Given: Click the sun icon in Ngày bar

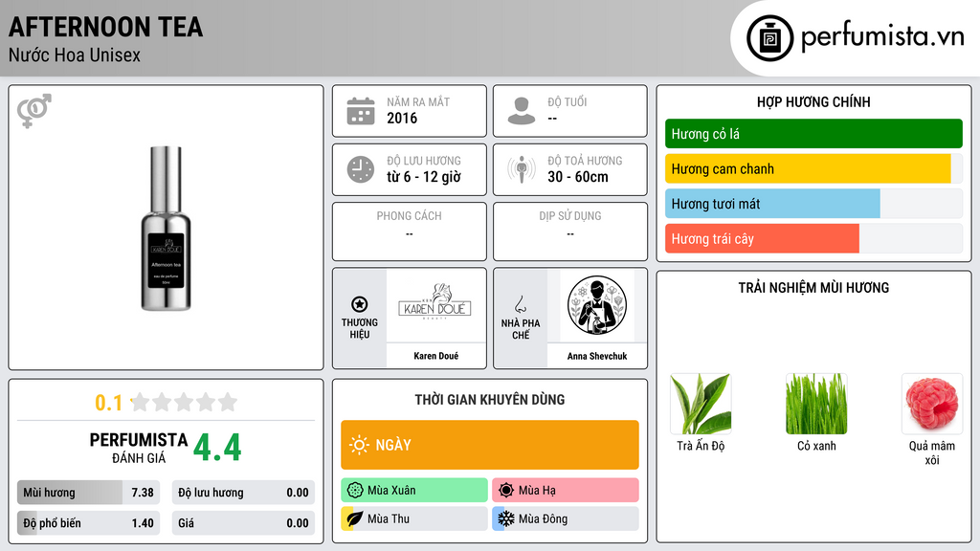Looking at the screenshot, I should [360, 445].
